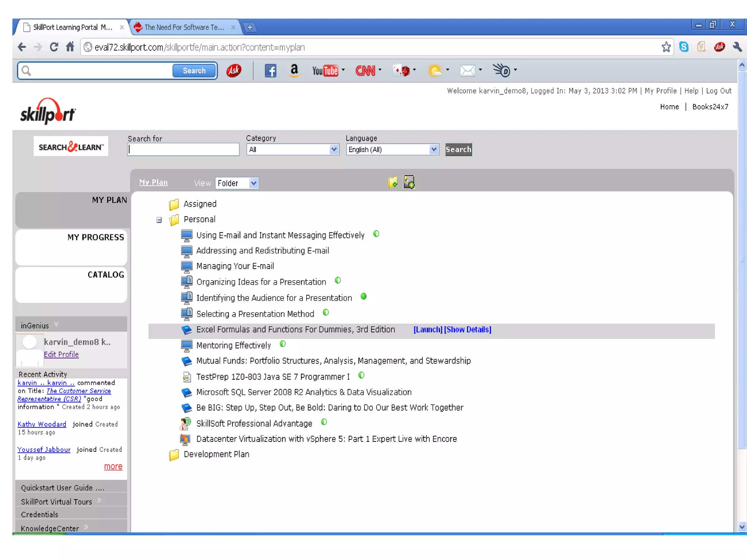Open the MY PROGRESS section
The width and height of the screenshot is (747, 560).
pos(96,237)
